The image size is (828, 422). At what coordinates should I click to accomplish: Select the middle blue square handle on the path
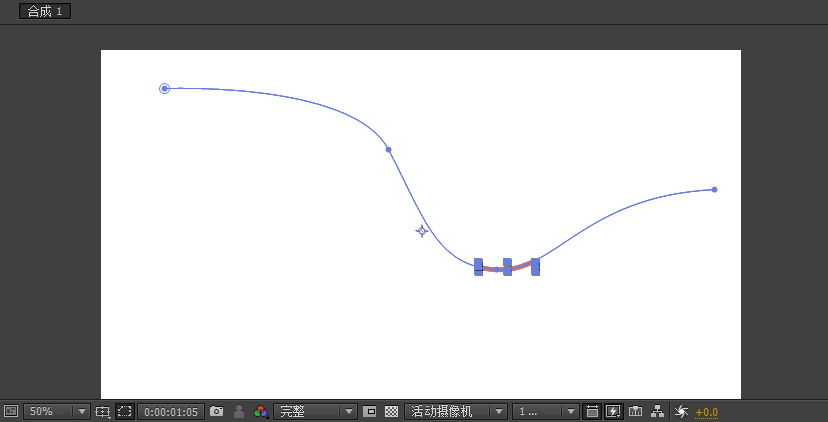coord(507,267)
